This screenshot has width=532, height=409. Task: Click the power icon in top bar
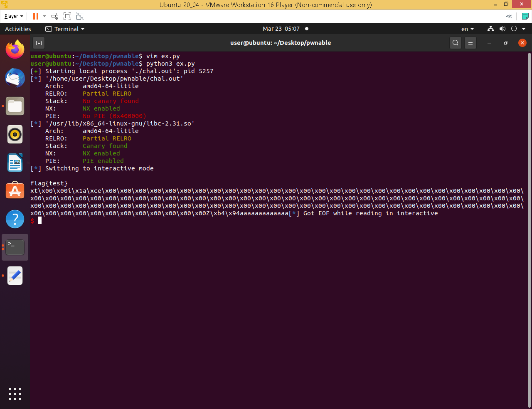[x=514, y=29]
